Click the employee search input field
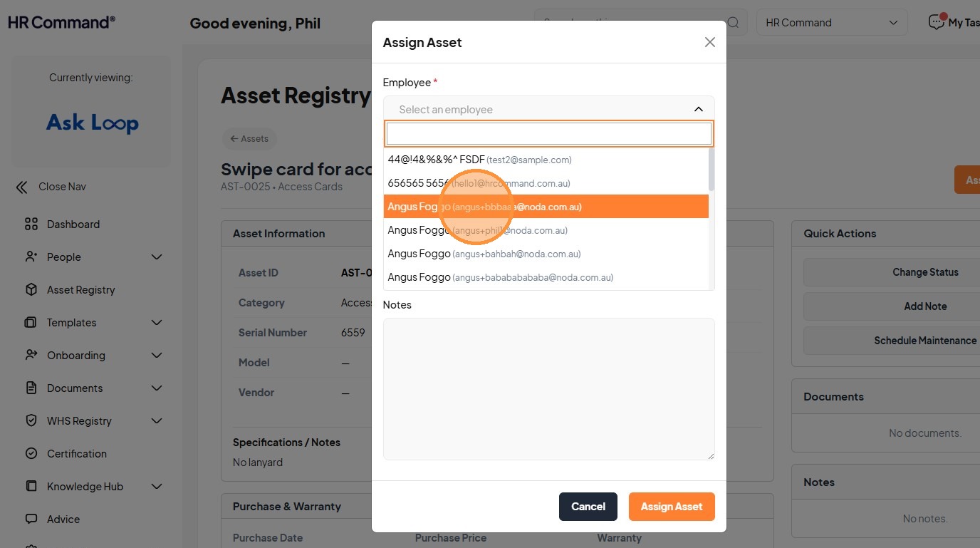980x548 pixels. [548, 134]
